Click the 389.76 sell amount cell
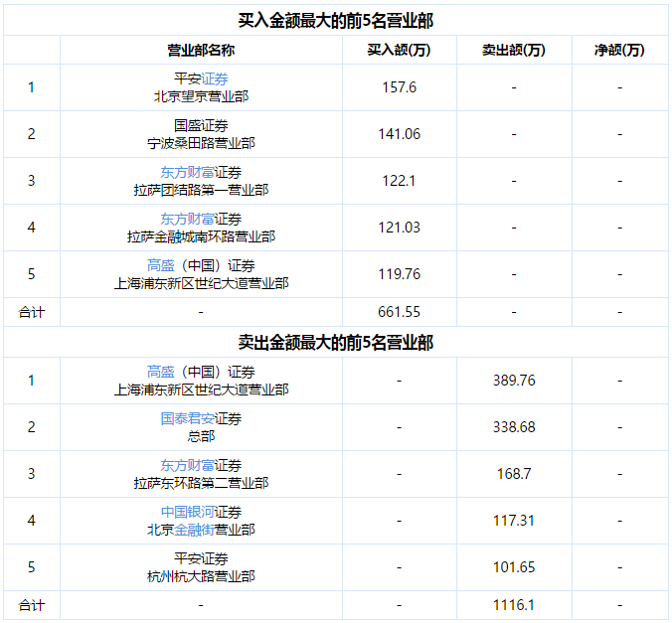 [513, 381]
